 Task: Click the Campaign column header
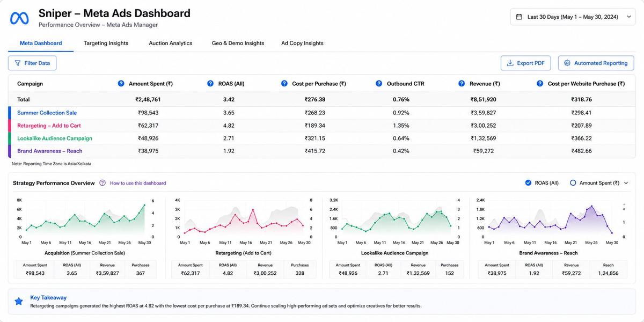click(x=30, y=84)
